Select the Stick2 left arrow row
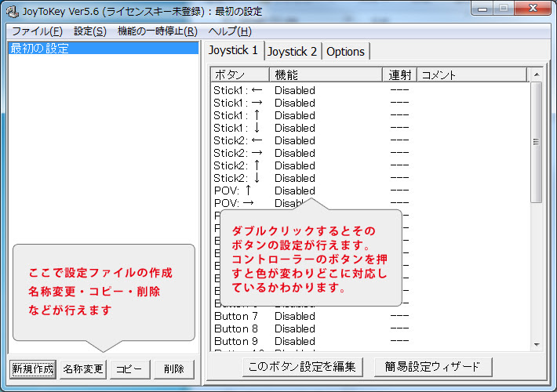557x392 pixels. point(370,140)
